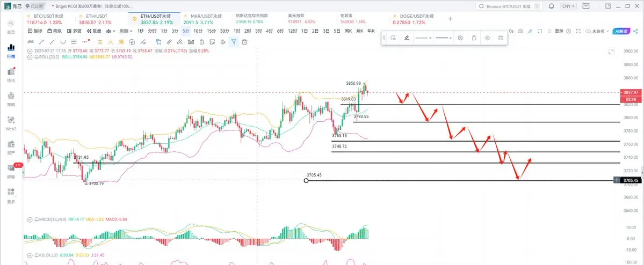Toggle lock on selected line in floating toolbar
This screenshot has height=265, width=644.
point(474,38)
